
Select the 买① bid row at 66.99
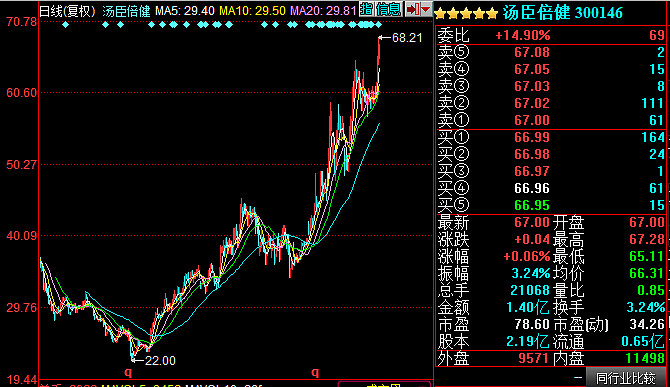pyautogui.click(x=551, y=137)
